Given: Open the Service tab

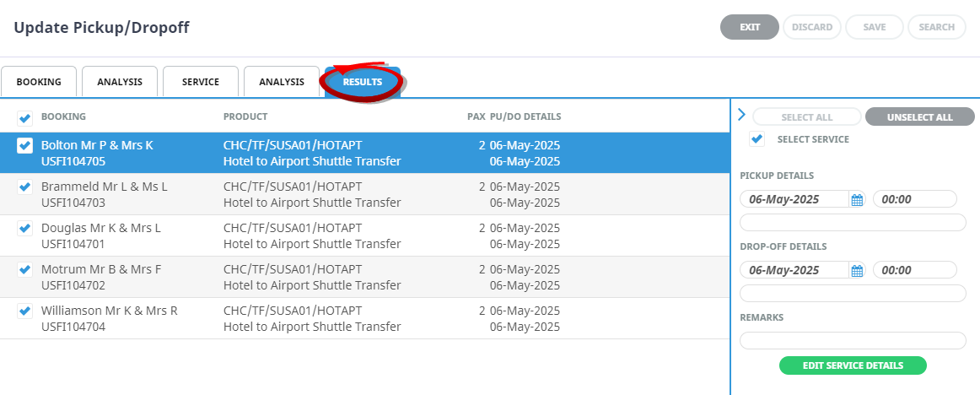Looking at the screenshot, I should [201, 82].
